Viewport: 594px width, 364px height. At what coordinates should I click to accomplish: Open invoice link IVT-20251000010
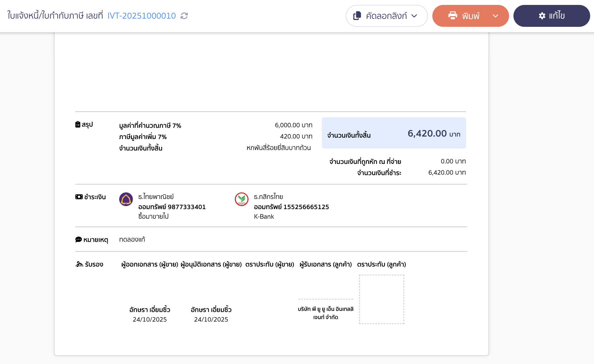tap(141, 16)
